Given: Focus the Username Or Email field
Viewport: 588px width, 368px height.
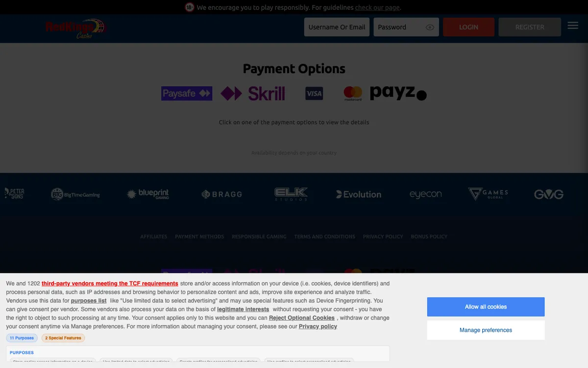Looking at the screenshot, I should 337,27.
